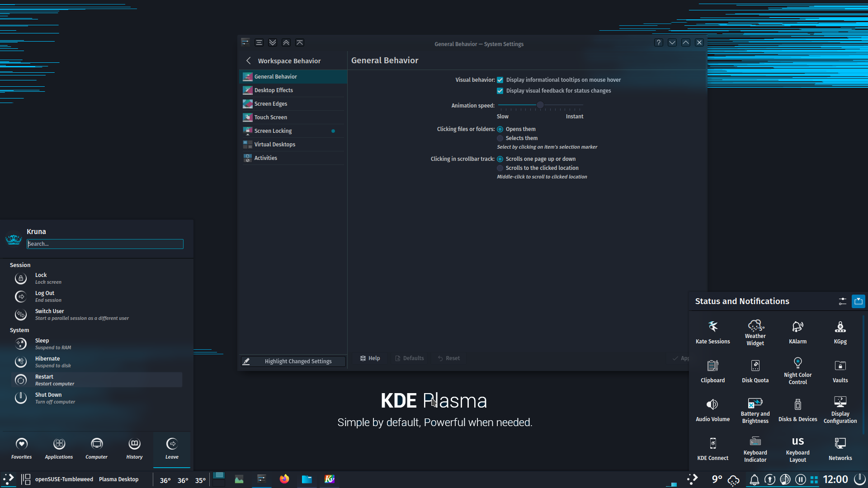Switch to the Applications launcher tab
The width and height of the screenshot is (868, 488).
(x=59, y=449)
